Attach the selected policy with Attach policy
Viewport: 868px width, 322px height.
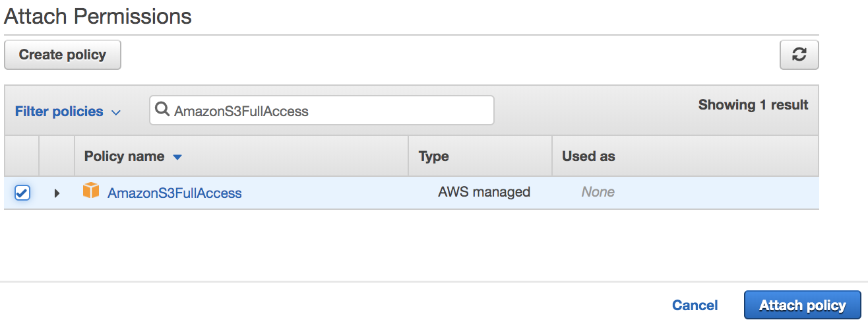802,306
